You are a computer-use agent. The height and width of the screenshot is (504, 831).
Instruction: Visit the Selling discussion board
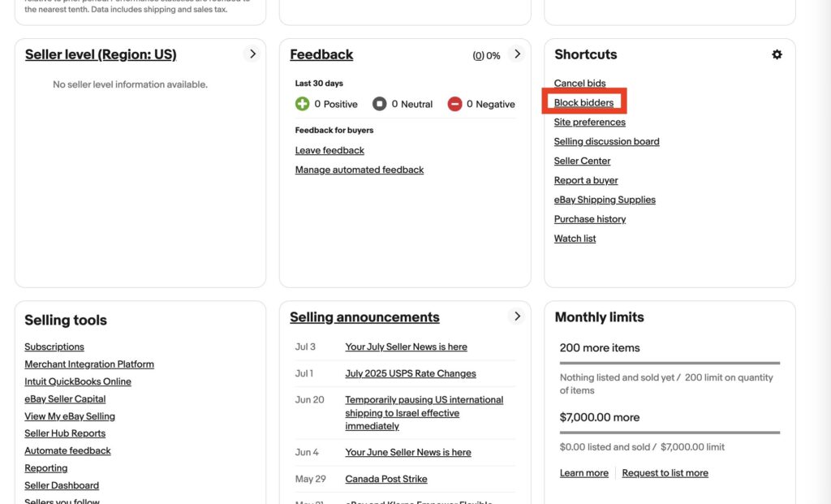607,141
